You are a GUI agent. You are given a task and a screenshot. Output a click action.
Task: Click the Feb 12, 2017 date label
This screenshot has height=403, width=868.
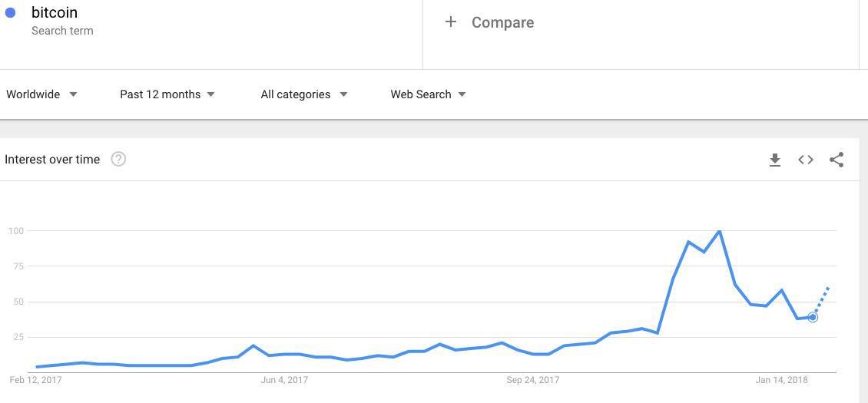point(36,380)
